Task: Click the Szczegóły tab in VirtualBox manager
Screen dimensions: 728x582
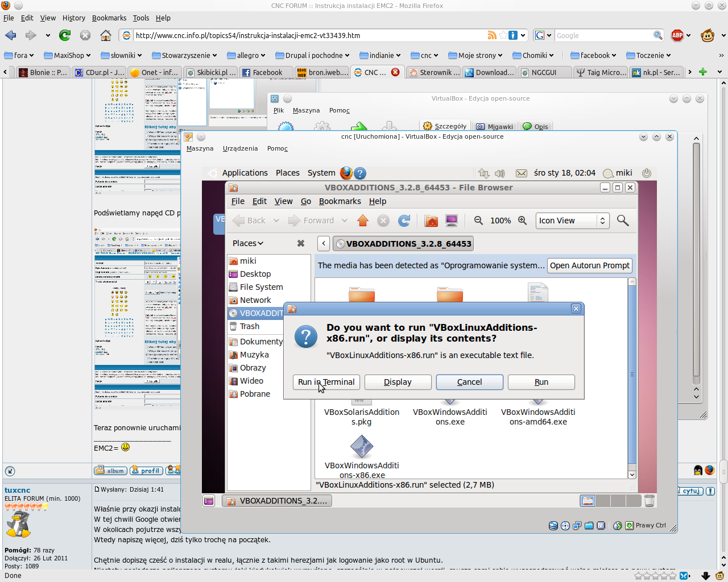Action: tap(445, 126)
